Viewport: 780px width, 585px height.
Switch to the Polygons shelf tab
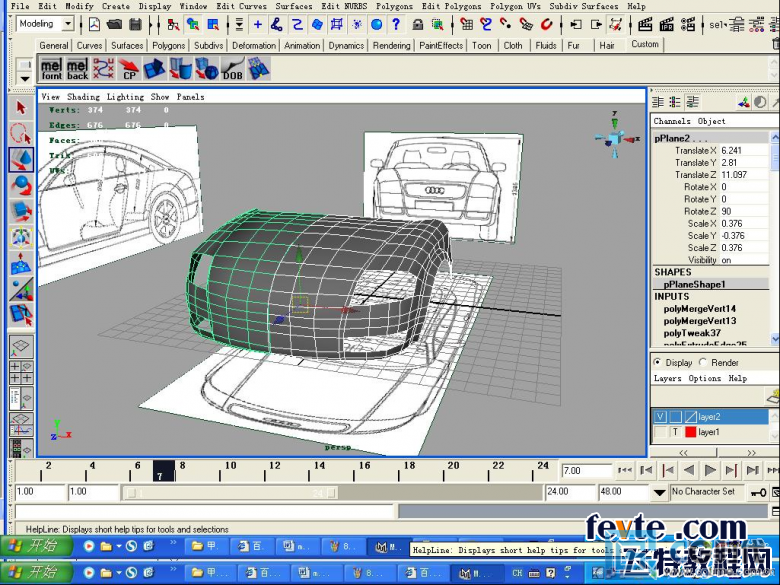pos(169,45)
